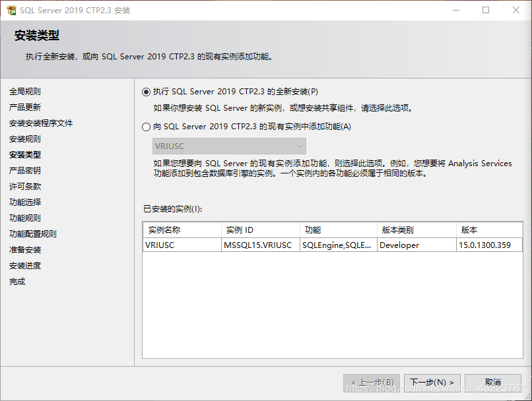Click the 版本 column header

pyautogui.click(x=489, y=230)
